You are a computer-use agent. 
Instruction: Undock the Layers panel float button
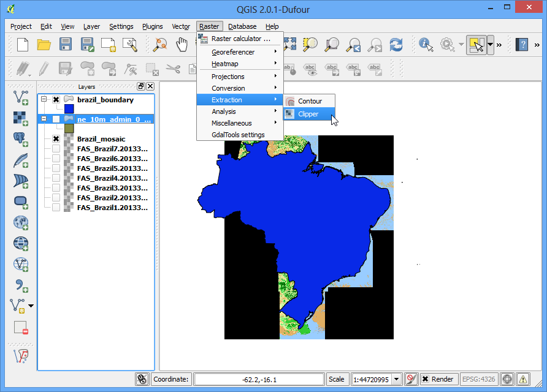141,86
